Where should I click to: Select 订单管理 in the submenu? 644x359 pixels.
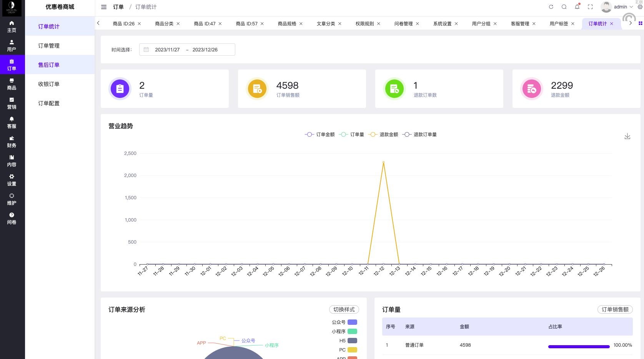[x=49, y=46]
